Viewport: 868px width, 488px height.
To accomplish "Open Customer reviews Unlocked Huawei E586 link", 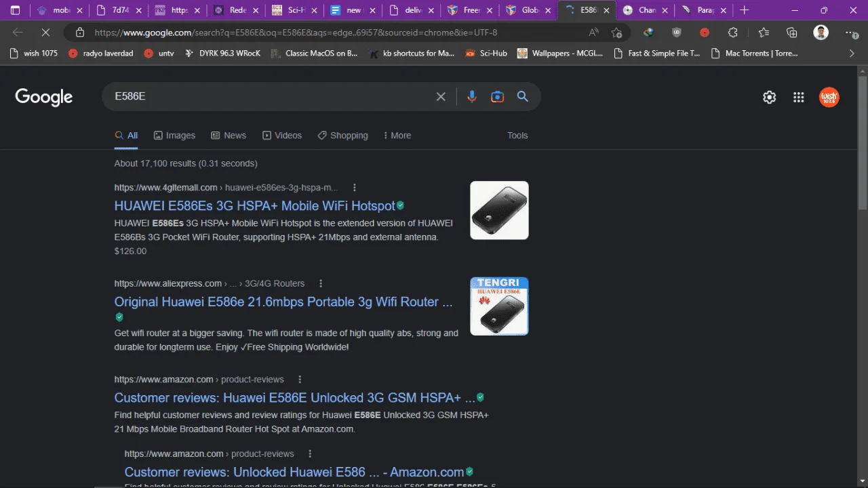I will click(x=294, y=472).
